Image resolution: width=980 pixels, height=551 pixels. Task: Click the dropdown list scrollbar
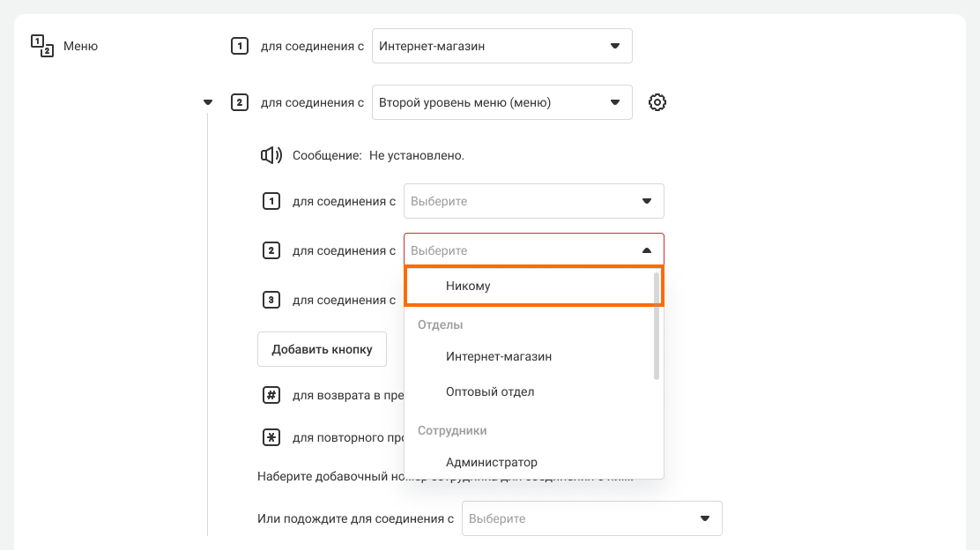tap(657, 326)
